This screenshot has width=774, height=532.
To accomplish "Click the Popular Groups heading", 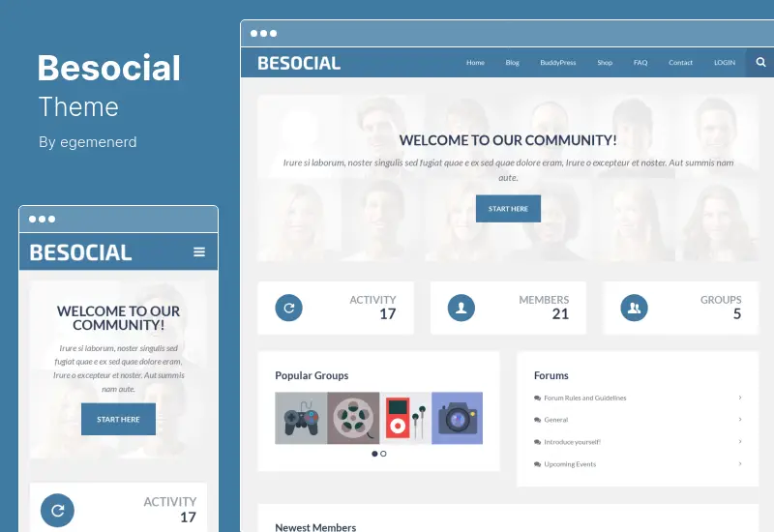I will [x=312, y=375].
